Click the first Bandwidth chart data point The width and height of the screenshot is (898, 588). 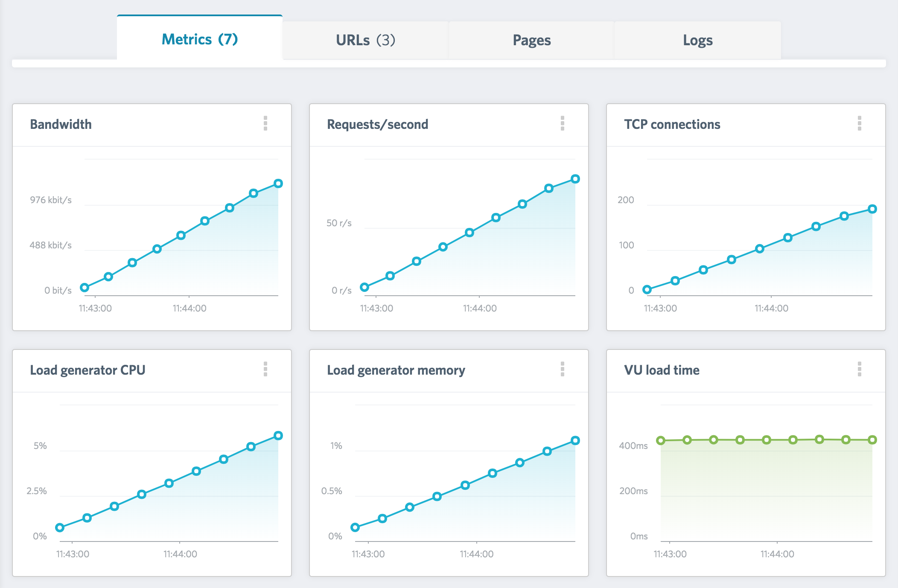pyautogui.click(x=85, y=288)
